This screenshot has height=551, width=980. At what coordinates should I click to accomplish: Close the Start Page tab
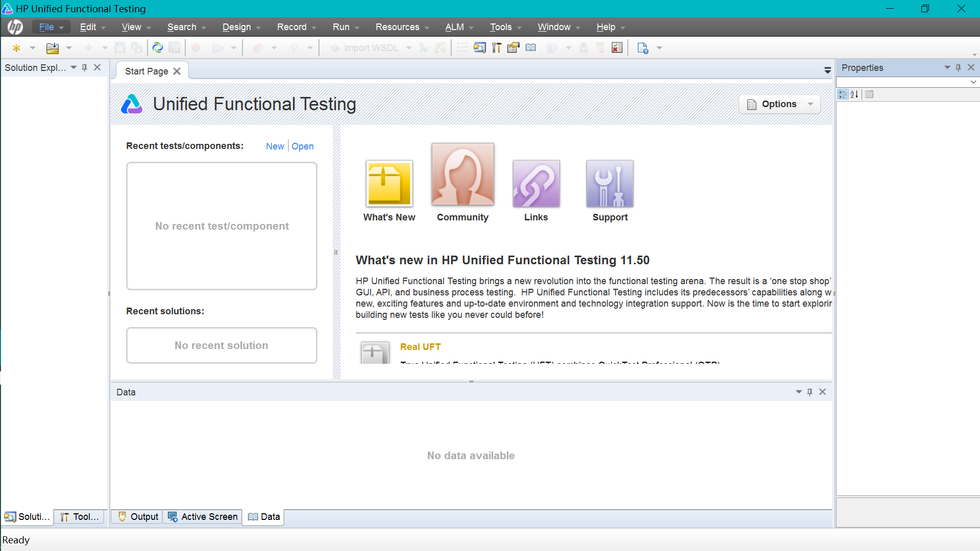click(x=177, y=71)
